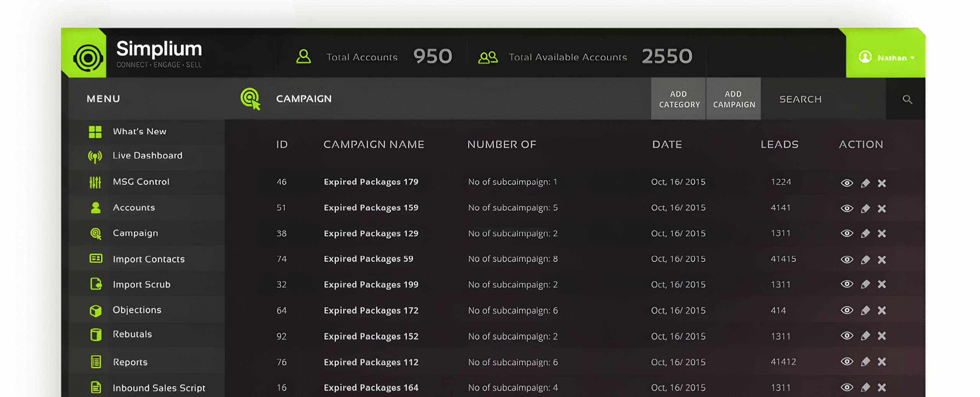Click the Total Available Accounts group icon
980x397 pixels.
tap(488, 57)
